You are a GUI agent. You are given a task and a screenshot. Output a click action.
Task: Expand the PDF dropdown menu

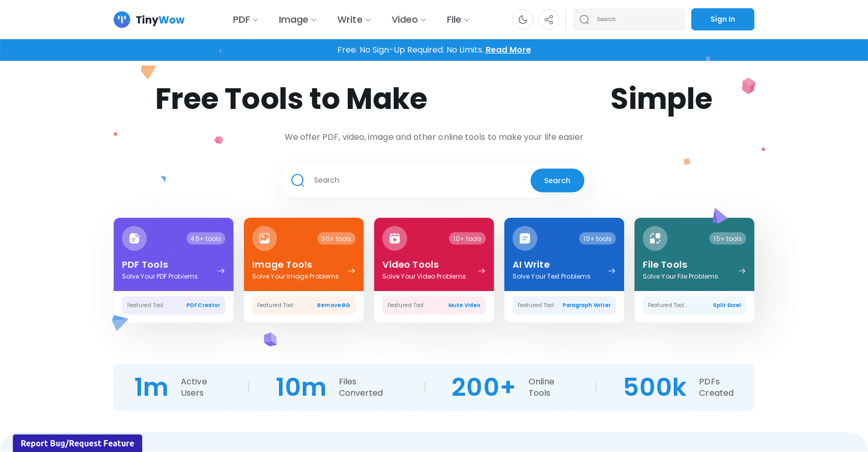pos(245,20)
